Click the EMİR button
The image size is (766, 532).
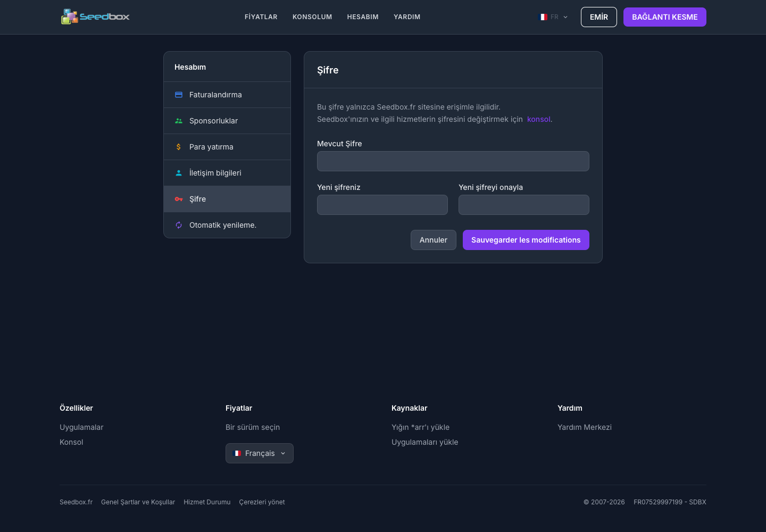point(599,17)
